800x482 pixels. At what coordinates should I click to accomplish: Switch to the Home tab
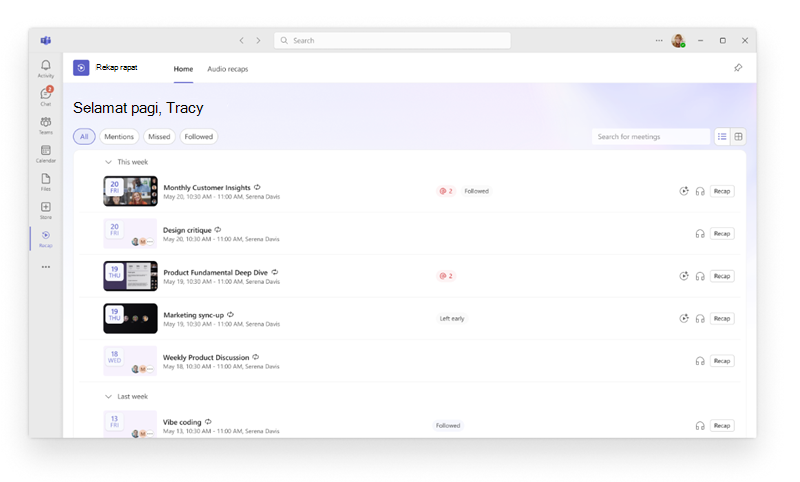(x=183, y=69)
